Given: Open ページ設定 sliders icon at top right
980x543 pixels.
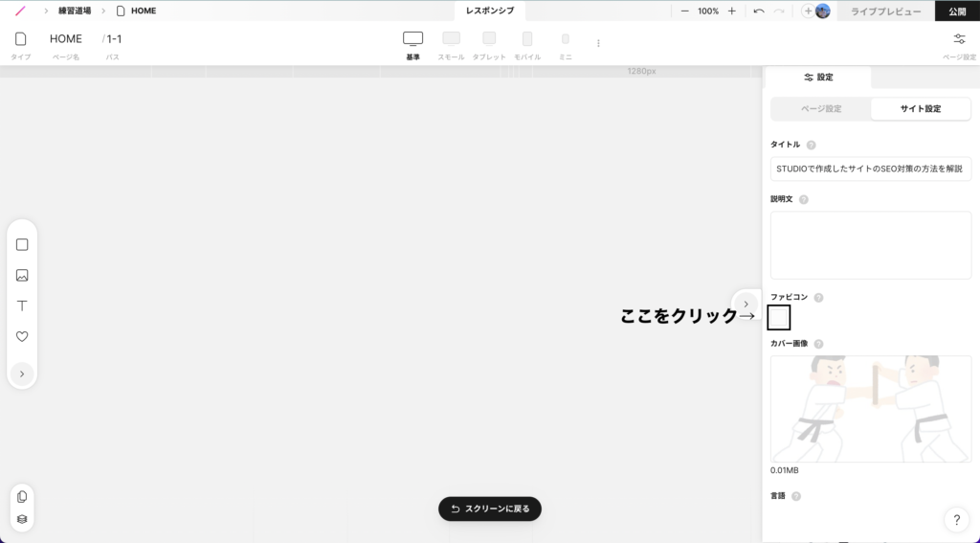Looking at the screenshot, I should coord(959,39).
